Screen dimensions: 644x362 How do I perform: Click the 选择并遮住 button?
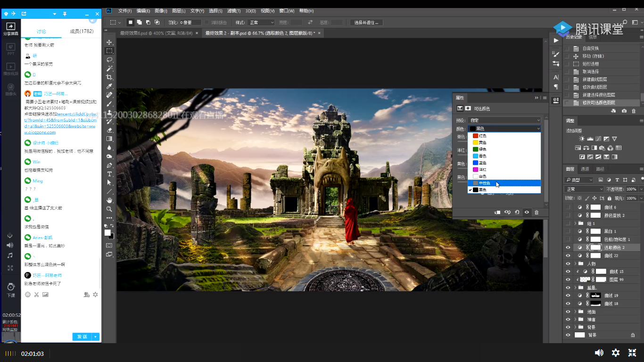[367, 22]
